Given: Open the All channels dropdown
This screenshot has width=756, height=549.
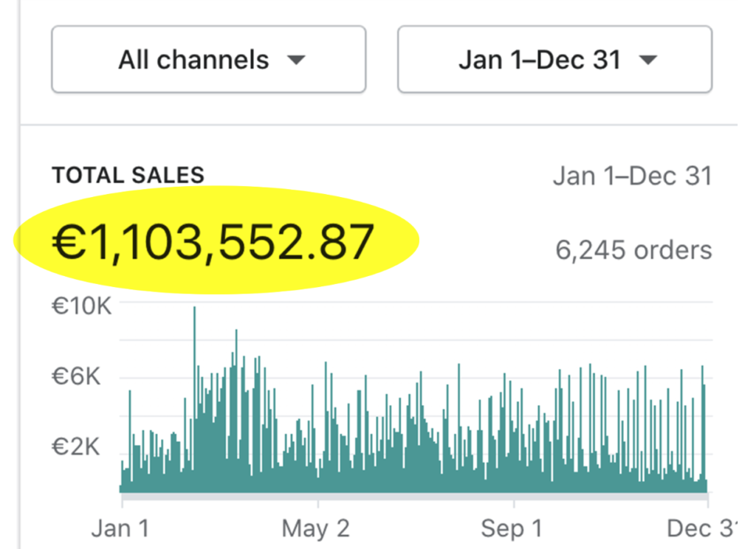Looking at the screenshot, I should point(208,60).
